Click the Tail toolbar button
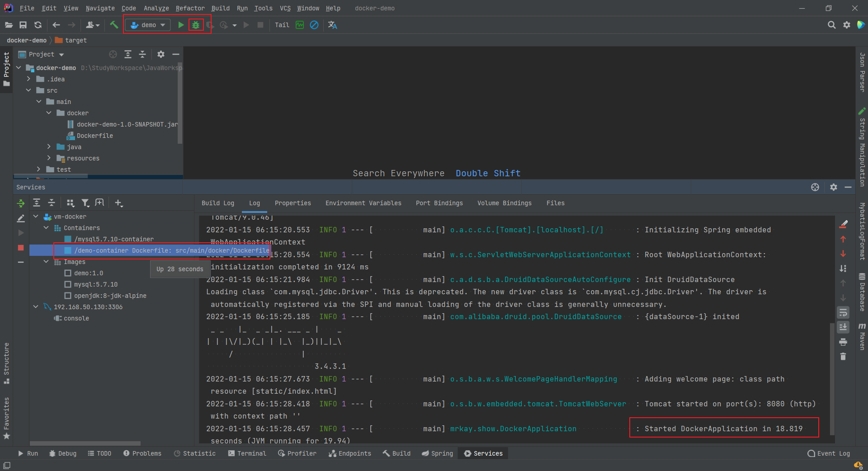Image resolution: width=868 pixels, height=471 pixels. (282, 25)
